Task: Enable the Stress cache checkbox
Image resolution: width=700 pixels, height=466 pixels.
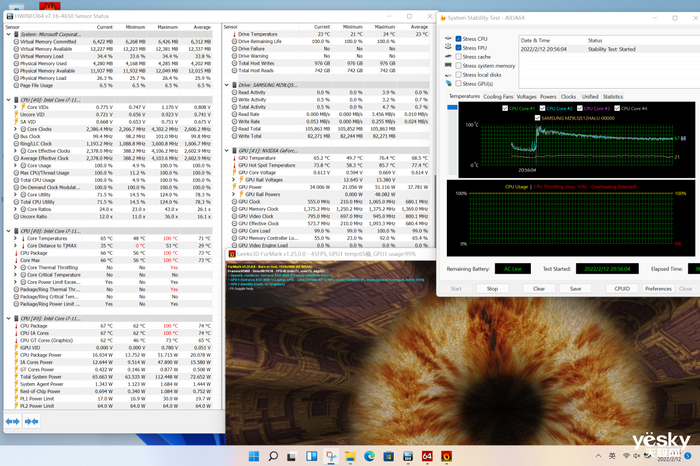Action: pos(458,57)
